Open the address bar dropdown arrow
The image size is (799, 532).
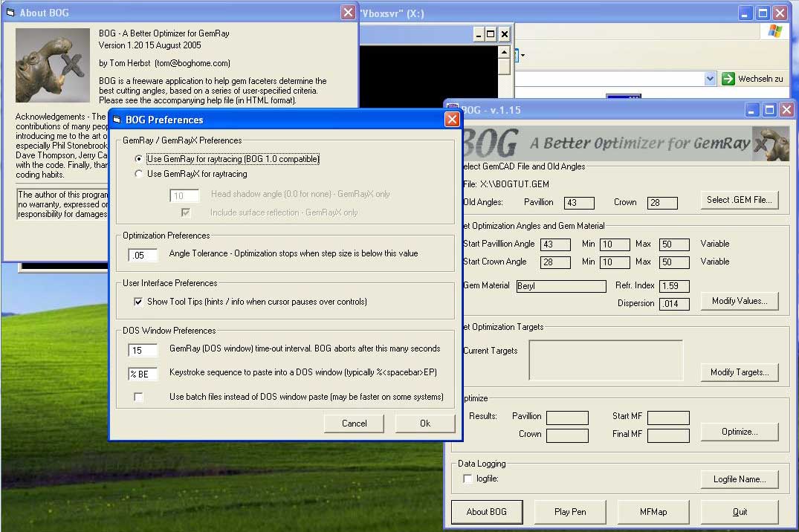[x=711, y=79]
